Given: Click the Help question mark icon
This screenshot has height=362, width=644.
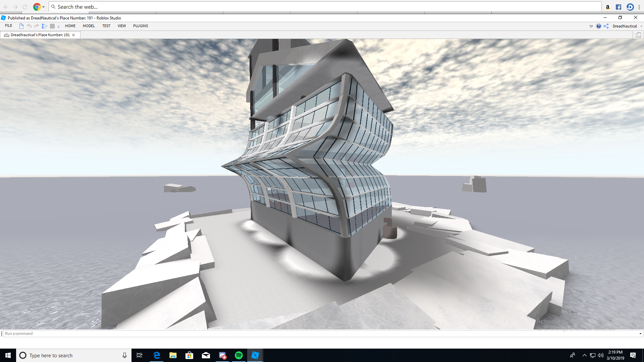Looking at the screenshot, I should [599, 26].
